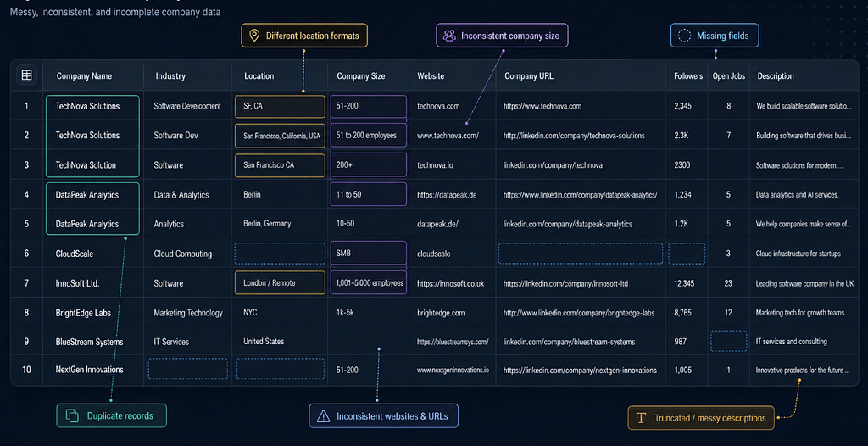
Task: Click the 'SF, CA' location cell
Action: tap(280, 106)
